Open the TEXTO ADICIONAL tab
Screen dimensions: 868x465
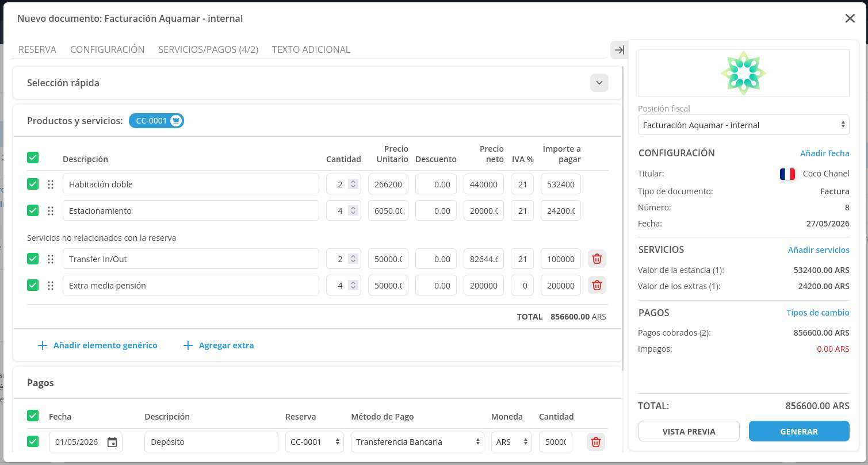(x=311, y=49)
